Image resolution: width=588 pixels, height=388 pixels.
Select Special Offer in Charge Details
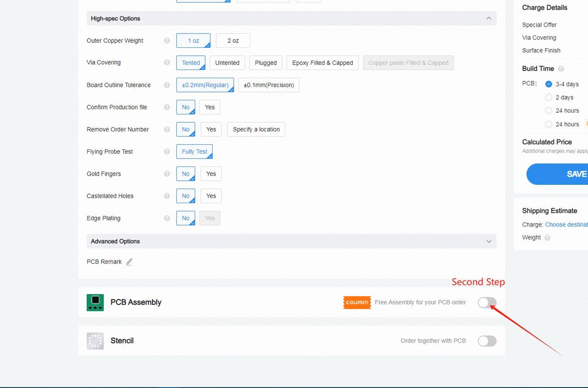click(x=539, y=25)
